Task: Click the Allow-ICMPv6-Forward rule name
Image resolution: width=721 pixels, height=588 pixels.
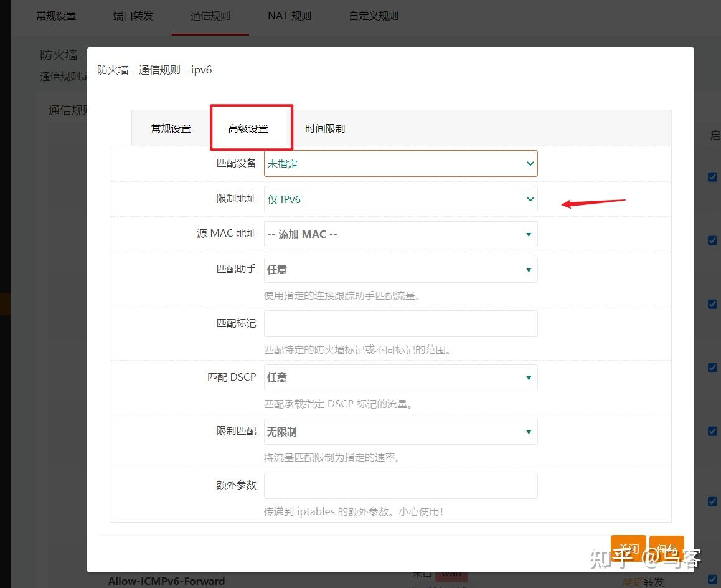Action: [x=166, y=581]
